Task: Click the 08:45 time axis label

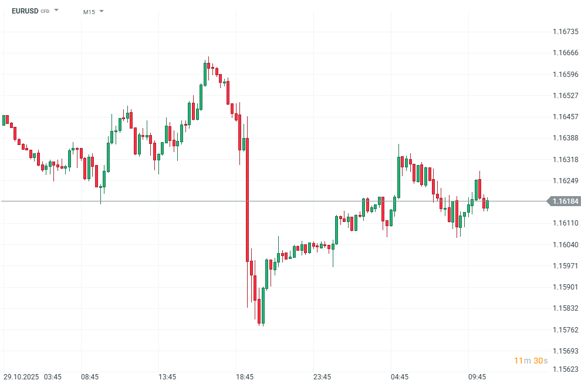Action: [90, 376]
